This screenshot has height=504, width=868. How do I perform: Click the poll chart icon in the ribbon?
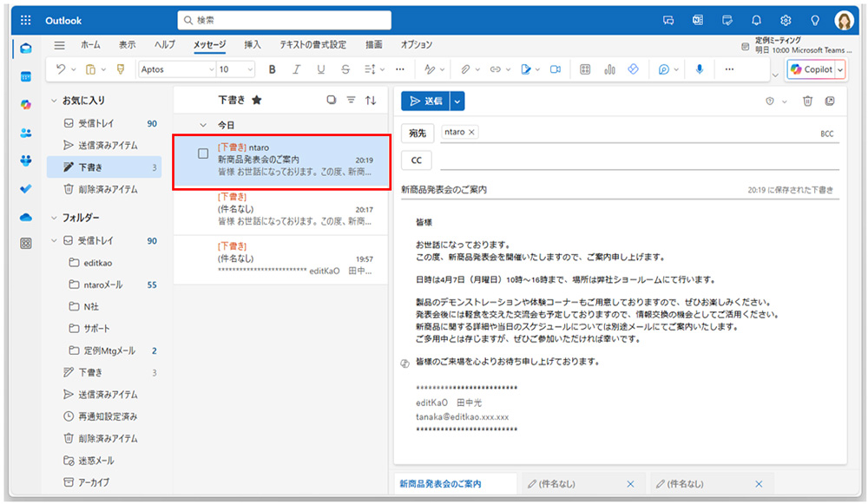click(609, 69)
